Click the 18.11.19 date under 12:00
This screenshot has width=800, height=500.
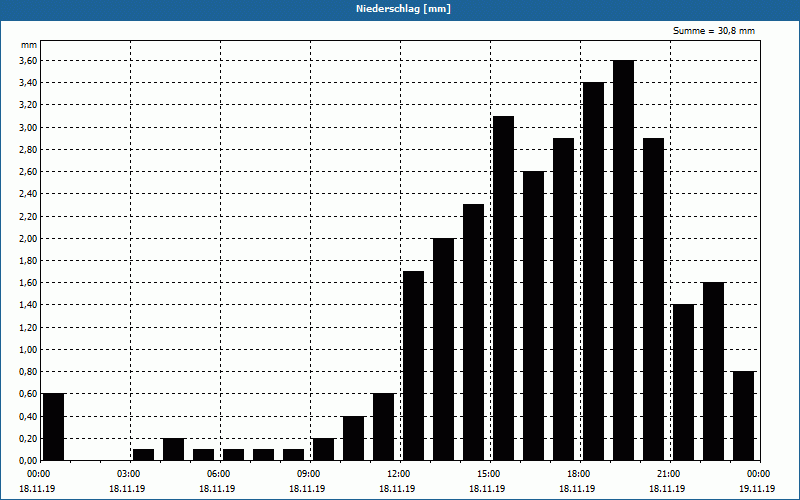(397, 489)
